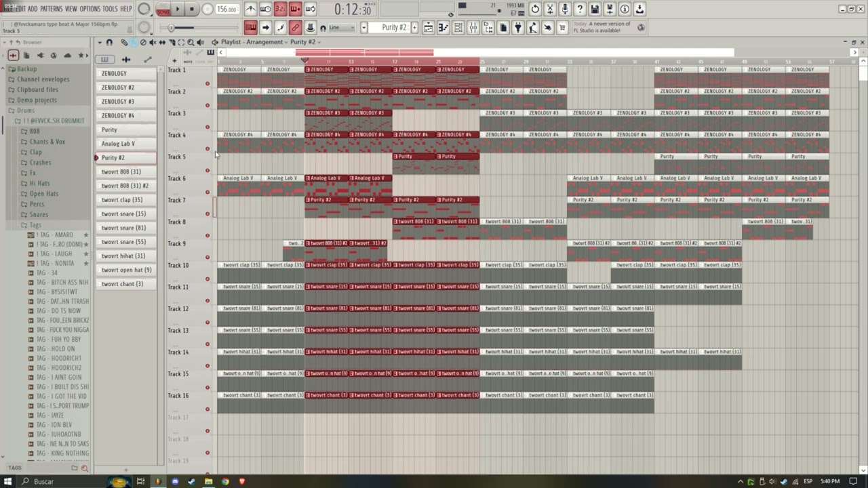Viewport: 868px width, 488px height.
Task: Click the add new pattern plus button
Action: (414, 28)
